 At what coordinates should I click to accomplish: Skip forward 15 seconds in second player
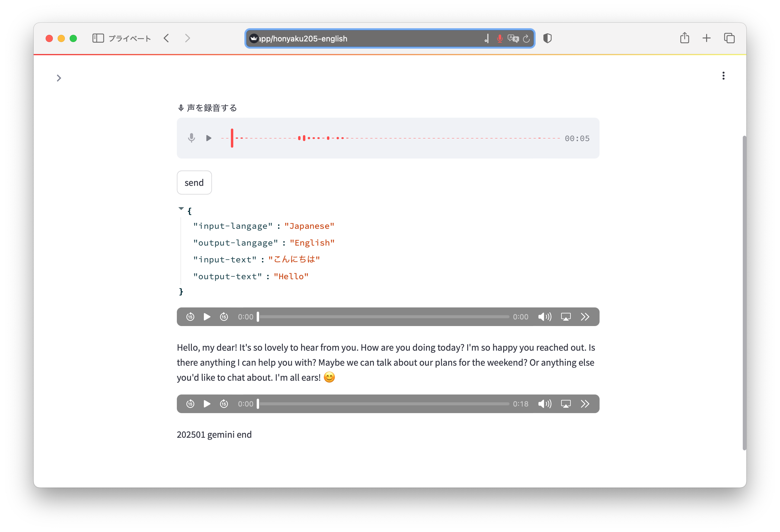[x=224, y=404]
